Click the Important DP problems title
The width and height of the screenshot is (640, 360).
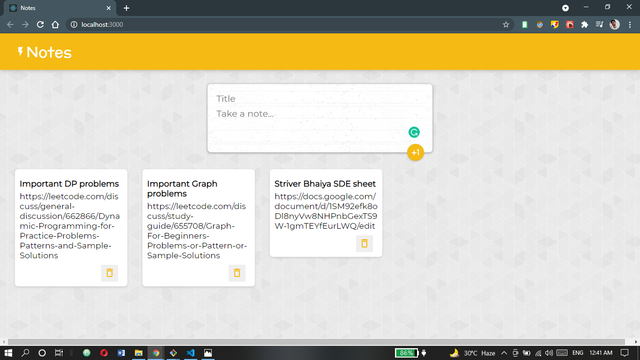click(69, 184)
